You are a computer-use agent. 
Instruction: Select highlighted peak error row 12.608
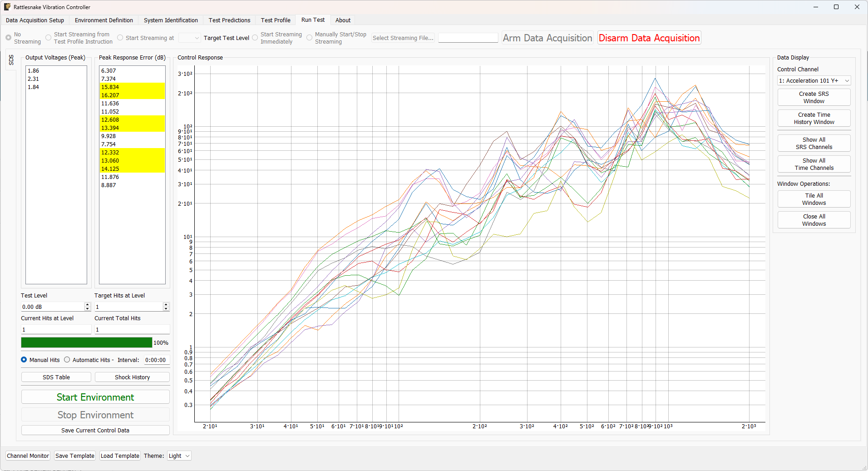pyautogui.click(x=132, y=120)
